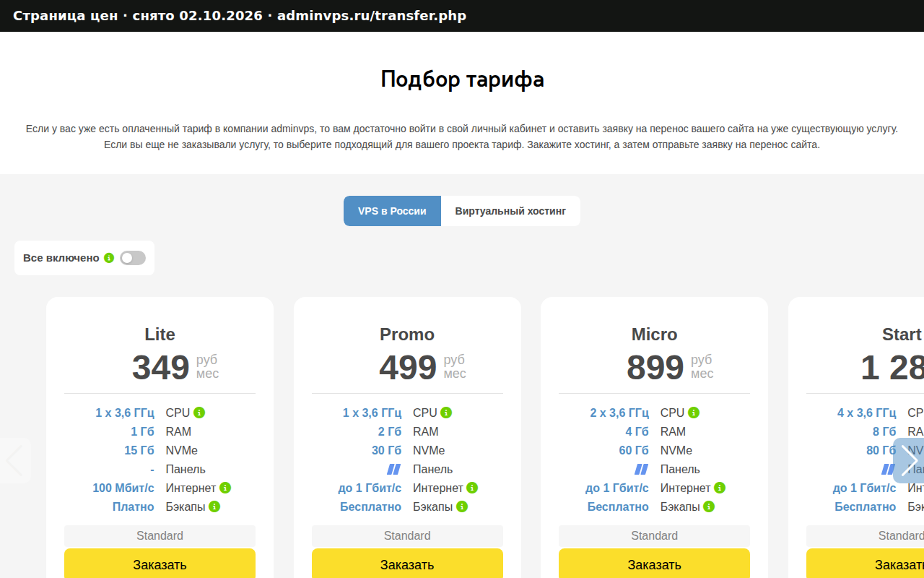Open Интернет info icon in Lite plan
This screenshot has height=578, width=924.
coord(225,488)
